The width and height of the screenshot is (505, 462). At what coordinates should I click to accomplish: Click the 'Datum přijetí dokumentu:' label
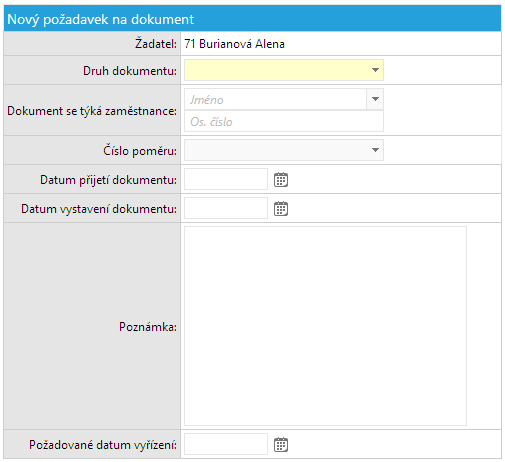[x=108, y=180]
